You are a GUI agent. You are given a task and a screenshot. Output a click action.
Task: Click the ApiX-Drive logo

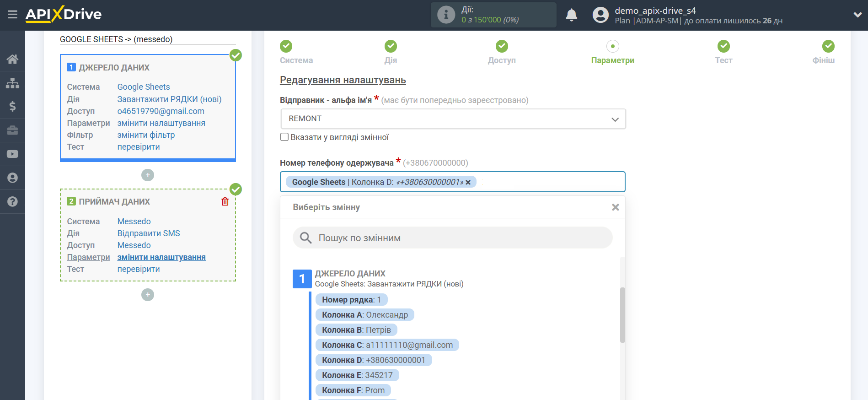64,14
